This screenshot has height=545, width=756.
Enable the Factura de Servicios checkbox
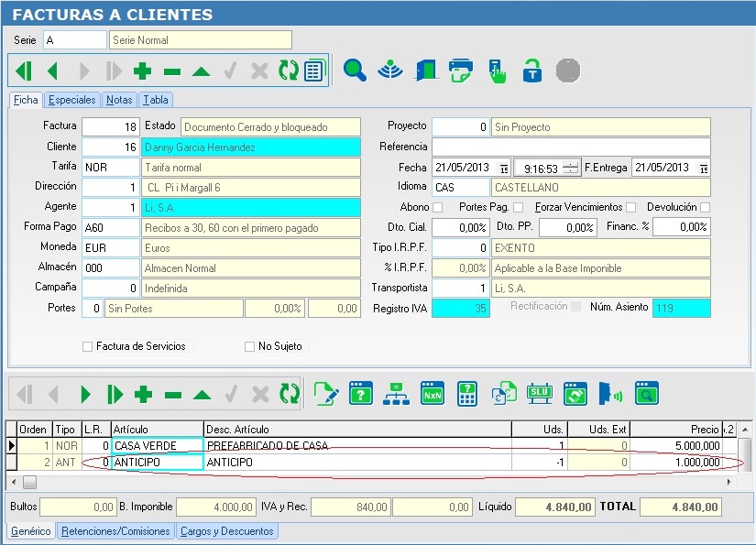[88, 347]
